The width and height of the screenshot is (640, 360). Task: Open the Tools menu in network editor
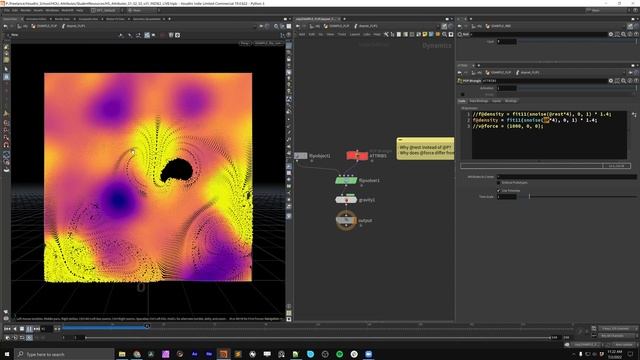coord(342,35)
